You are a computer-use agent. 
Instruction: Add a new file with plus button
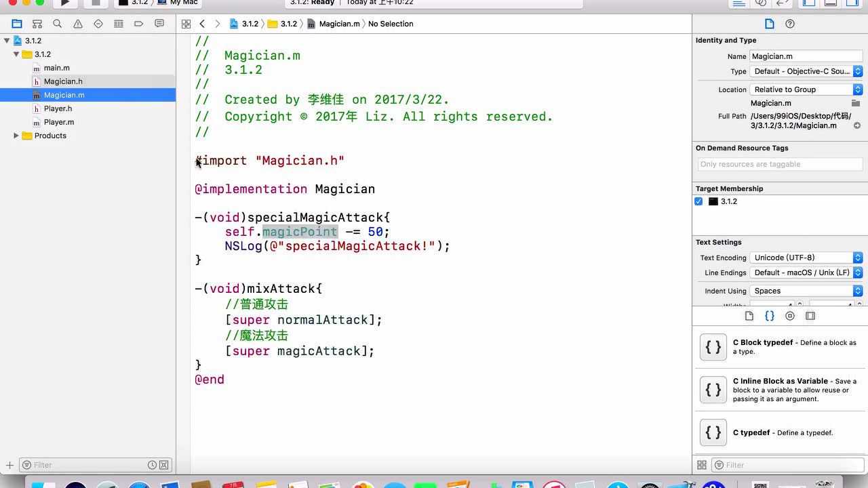(x=9, y=465)
